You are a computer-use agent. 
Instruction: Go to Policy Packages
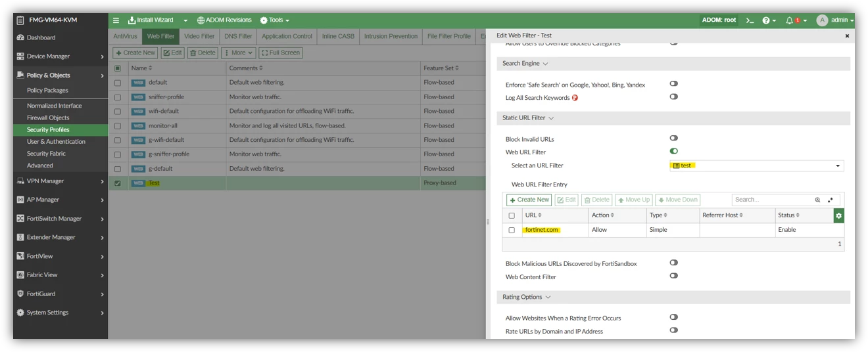tap(47, 91)
